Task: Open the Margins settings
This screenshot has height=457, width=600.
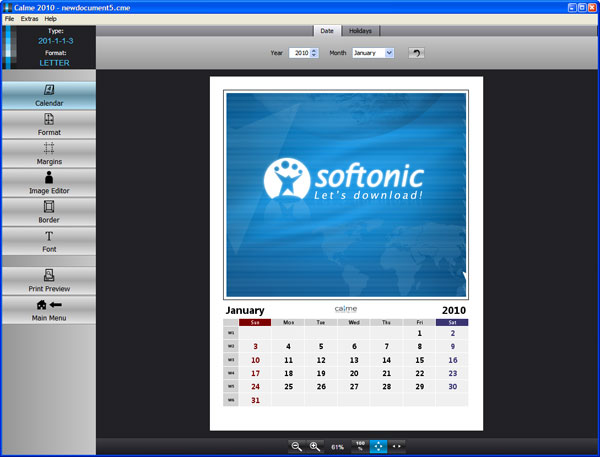Action: pyautogui.click(x=48, y=153)
